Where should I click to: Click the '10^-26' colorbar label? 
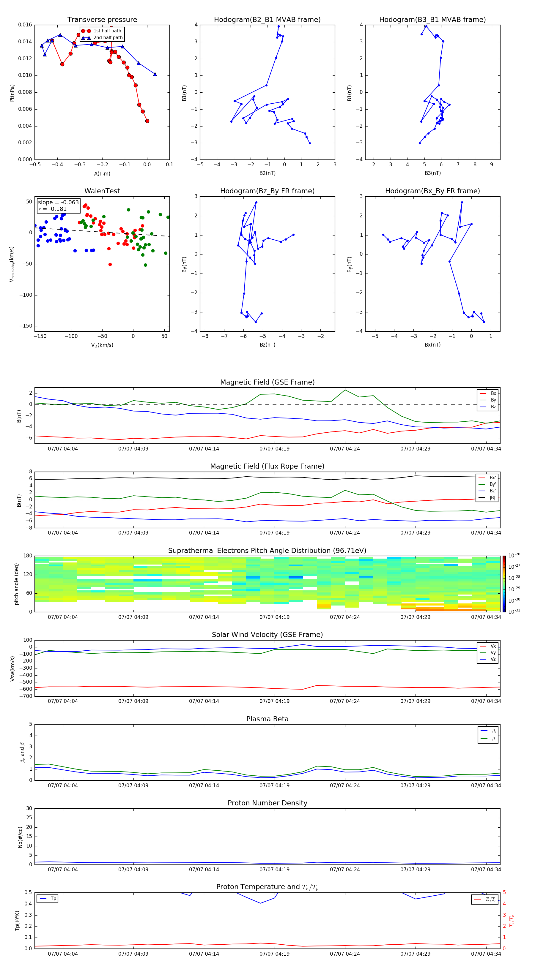(514, 555)
